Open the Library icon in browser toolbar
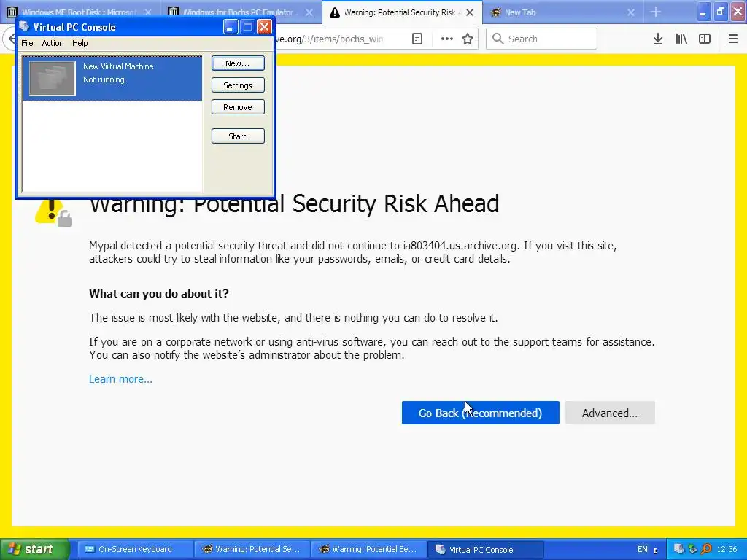The height and width of the screenshot is (560, 747). [681, 39]
